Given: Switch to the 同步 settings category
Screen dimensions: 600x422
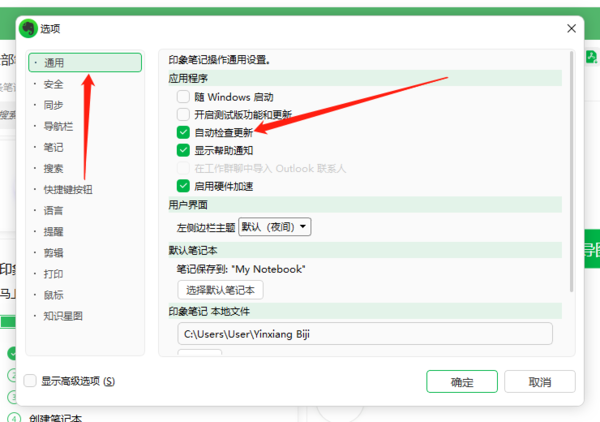Looking at the screenshot, I should click(x=53, y=105).
